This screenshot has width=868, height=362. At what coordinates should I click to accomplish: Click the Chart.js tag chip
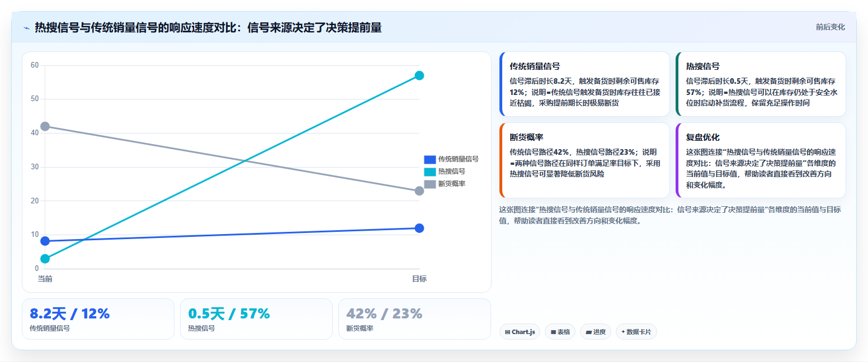[520, 332]
